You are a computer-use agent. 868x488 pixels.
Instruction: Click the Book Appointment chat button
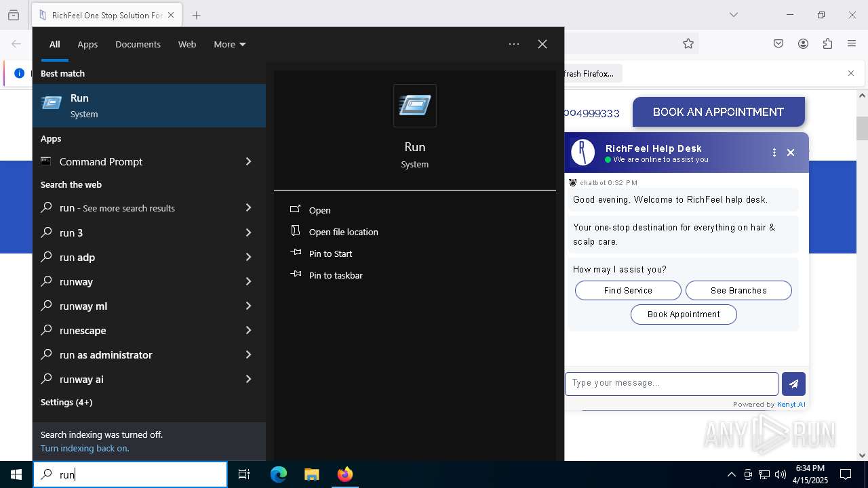click(684, 314)
